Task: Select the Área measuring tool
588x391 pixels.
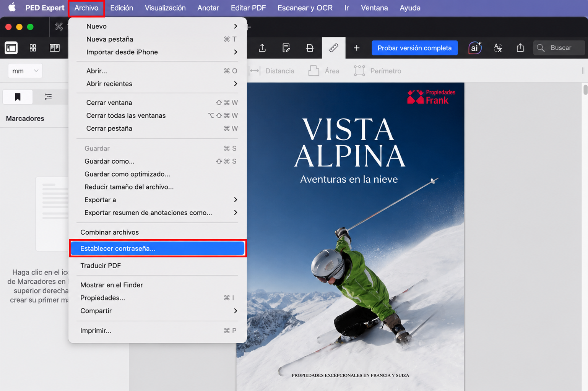Action: pos(324,71)
